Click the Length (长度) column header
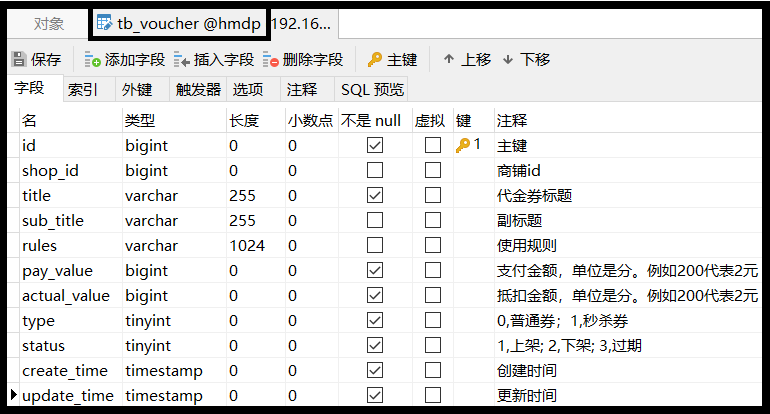This screenshot has width=770, height=414. click(256, 120)
